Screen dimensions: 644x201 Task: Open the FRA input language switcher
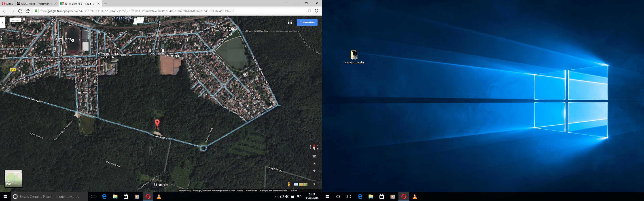[x=299, y=197]
